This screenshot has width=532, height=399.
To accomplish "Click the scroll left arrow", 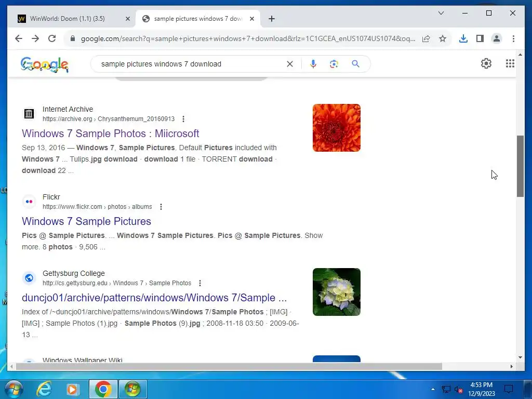I will tap(12, 366).
